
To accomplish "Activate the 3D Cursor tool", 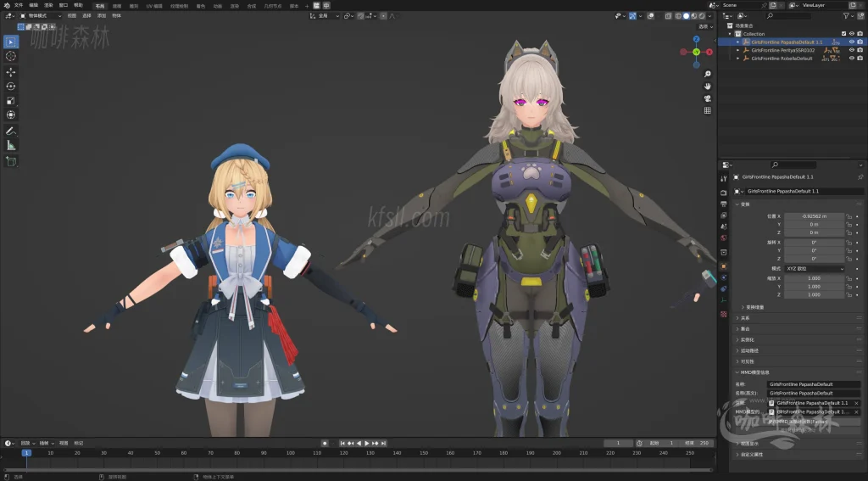I will pos(10,56).
